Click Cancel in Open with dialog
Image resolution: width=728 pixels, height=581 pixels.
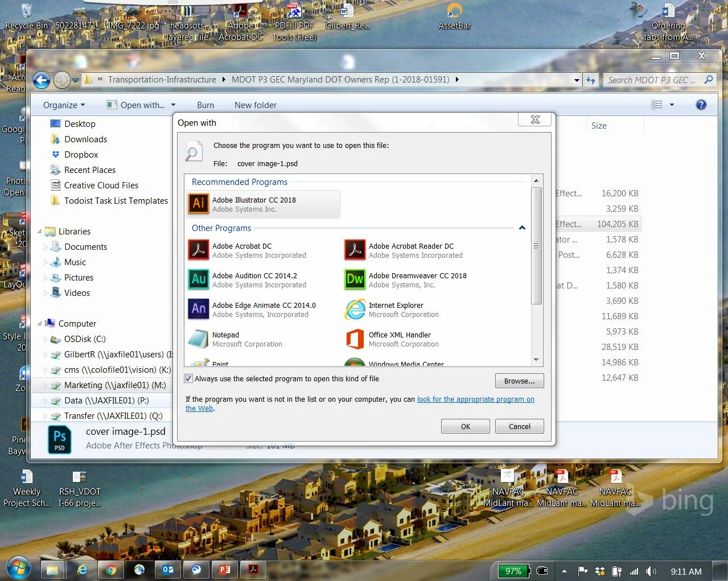click(520, 426)
